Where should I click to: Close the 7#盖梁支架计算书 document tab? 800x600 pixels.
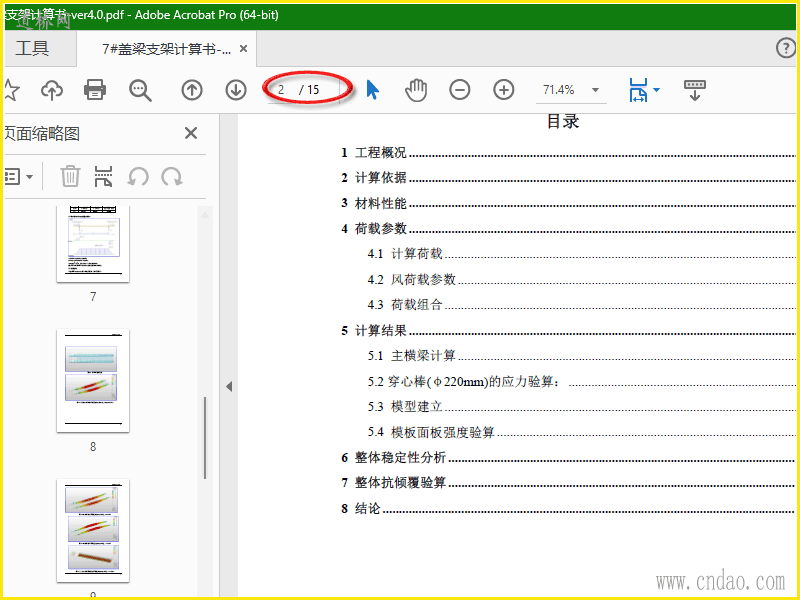pyautogui.click(x=243, y=49)
